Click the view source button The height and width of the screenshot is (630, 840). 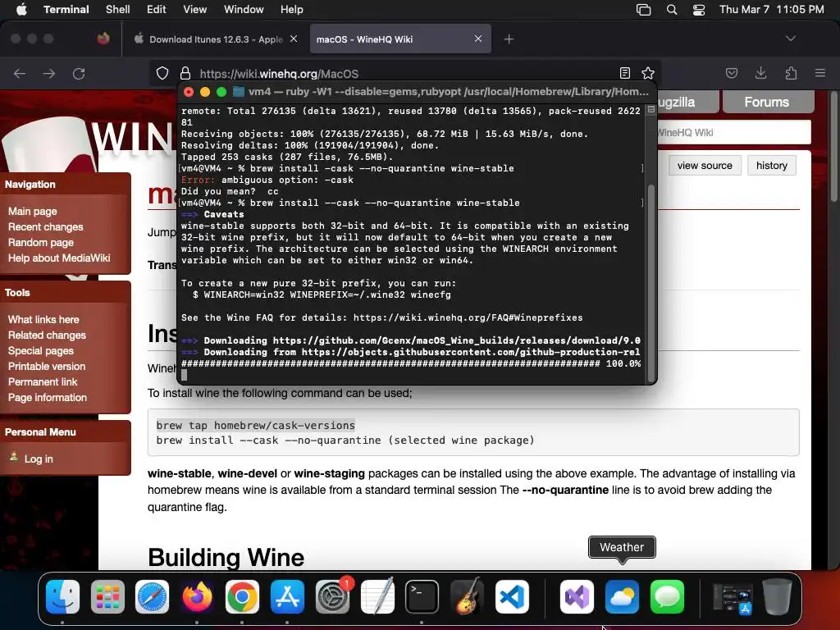tap(705, 166)
